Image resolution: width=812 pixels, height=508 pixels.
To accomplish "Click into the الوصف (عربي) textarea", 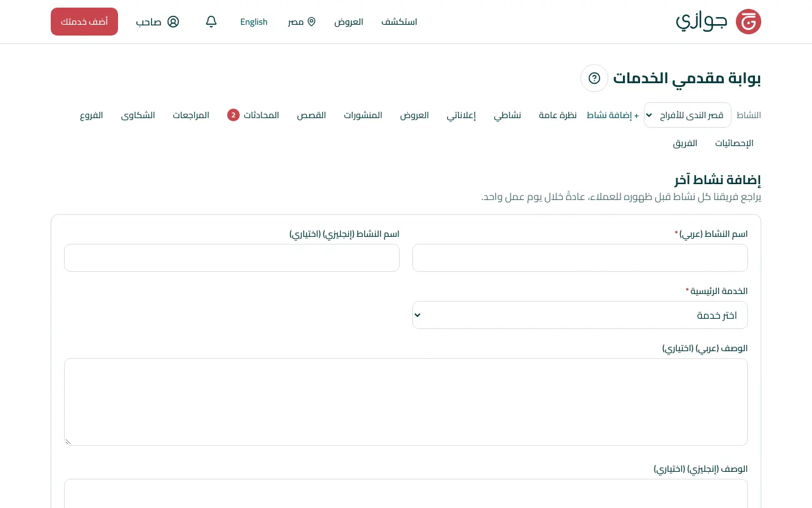I will 406,402.
